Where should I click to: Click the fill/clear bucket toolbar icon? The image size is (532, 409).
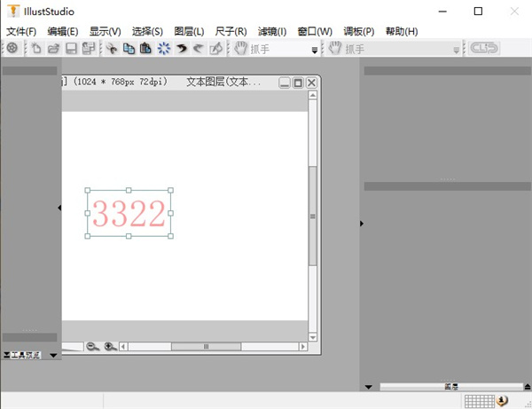click(x=216, y=49)
